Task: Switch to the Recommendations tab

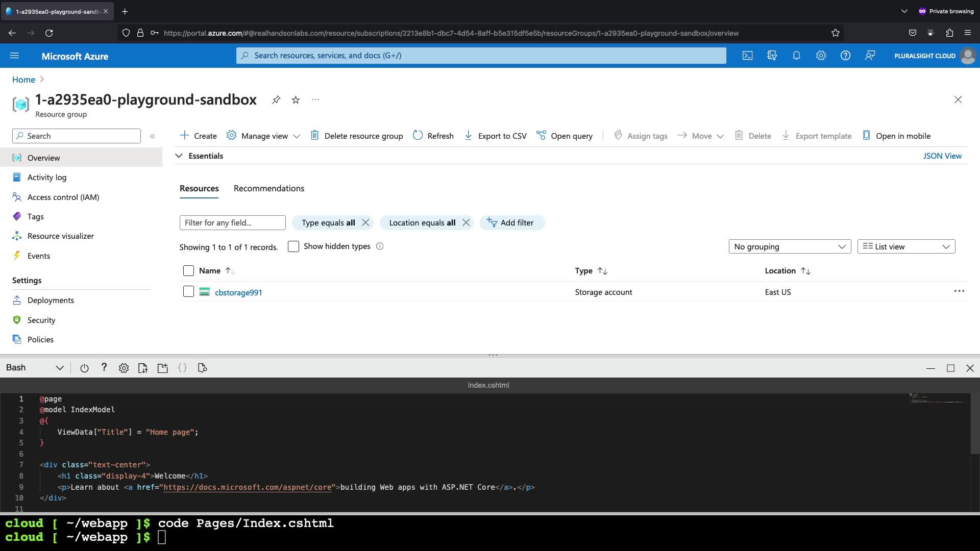Action: coord(269,188)
